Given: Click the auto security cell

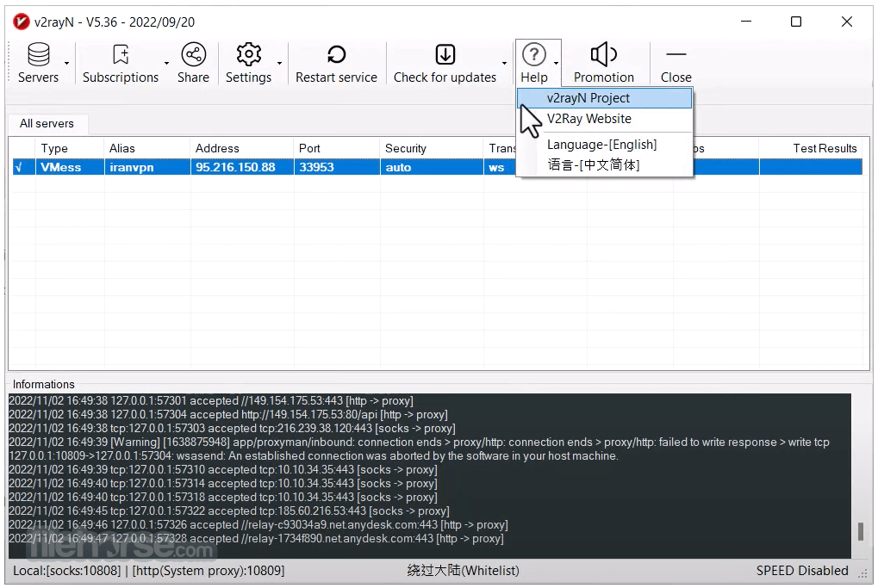Looking at the screenshot, I should tap(432, 167).
